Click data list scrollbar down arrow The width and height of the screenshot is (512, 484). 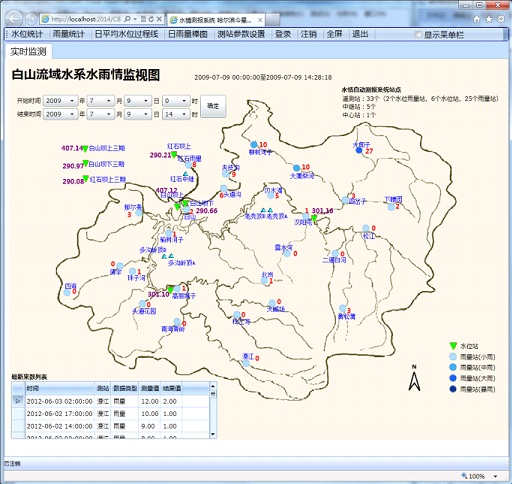tap(213, 434)
